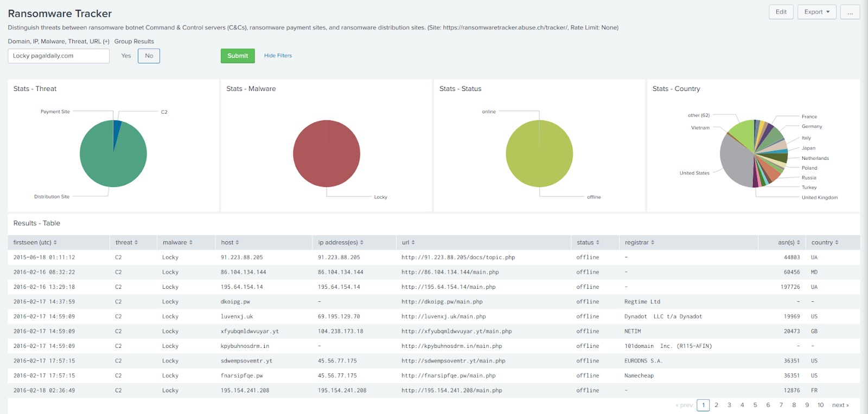This screenshot has width=868, height=414.
Task: Sort by ip address(es) column
Action: pyautogui.click(x=341, y=243)
